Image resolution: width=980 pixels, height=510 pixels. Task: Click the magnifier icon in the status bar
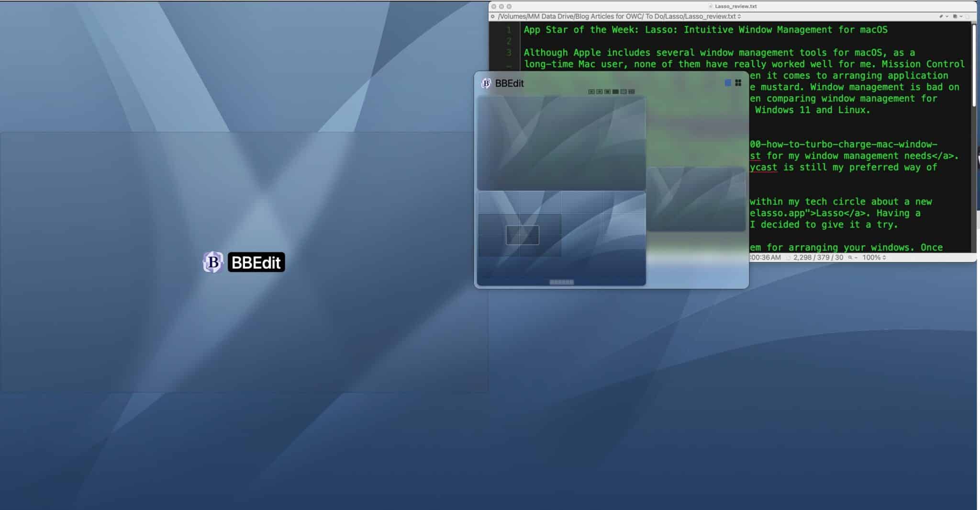pyautogui.click(x=850, y=257)
